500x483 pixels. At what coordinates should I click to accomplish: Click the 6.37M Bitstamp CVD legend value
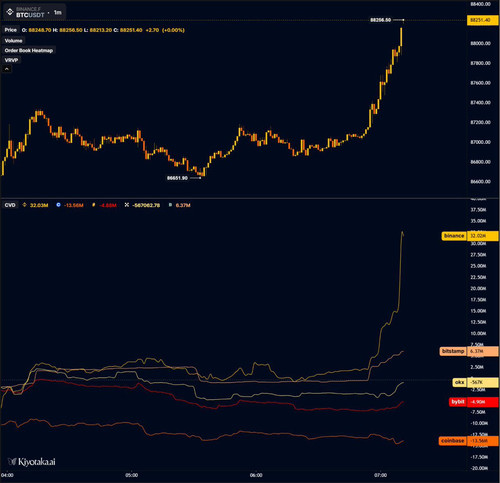(x=183, y=205)
